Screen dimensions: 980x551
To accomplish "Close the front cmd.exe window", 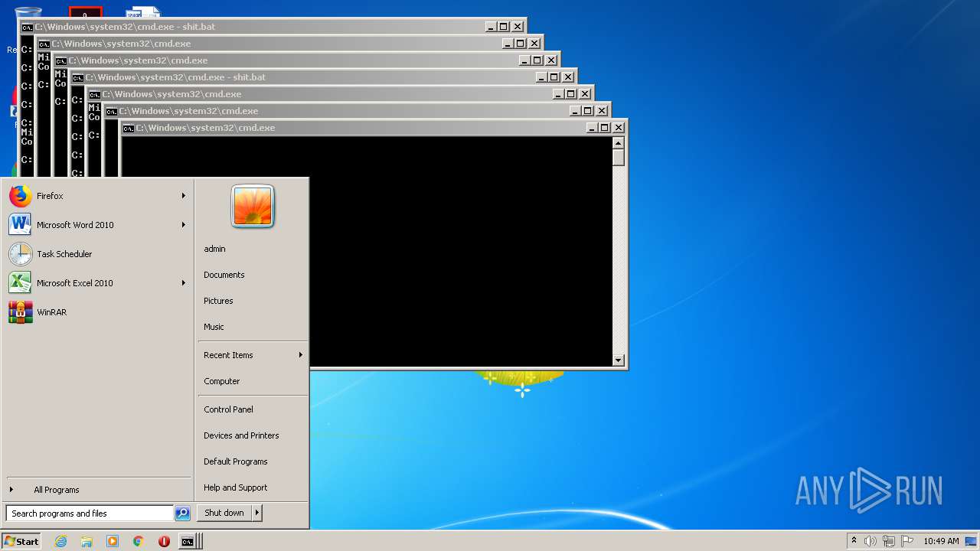I will (619, 128).
